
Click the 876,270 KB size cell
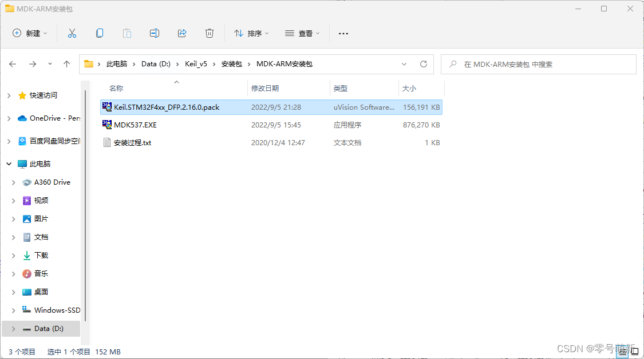pos(421,125)
